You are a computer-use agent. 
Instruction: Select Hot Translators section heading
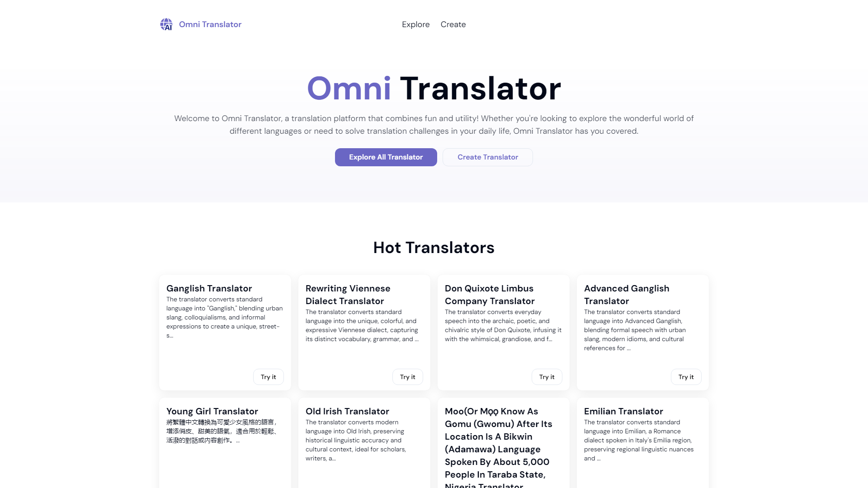point(434,247)
